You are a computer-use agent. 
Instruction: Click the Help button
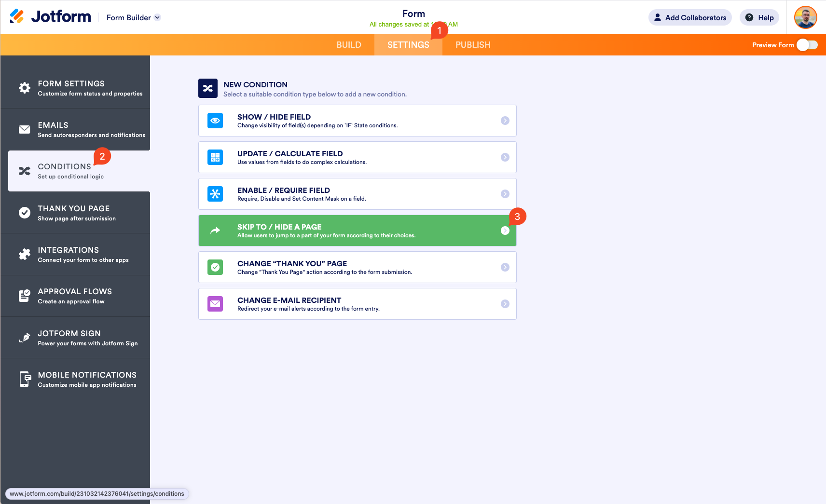pos(759,17)
